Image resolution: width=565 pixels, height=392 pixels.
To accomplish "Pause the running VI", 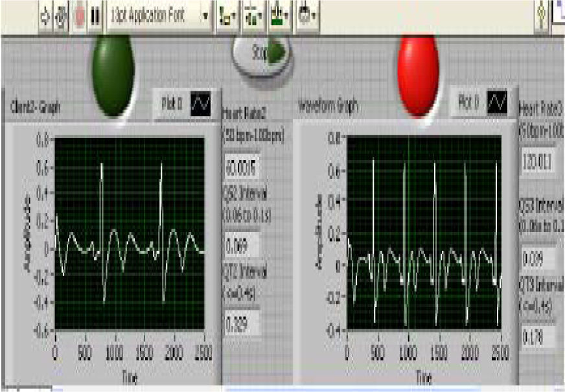I will 95,14.
